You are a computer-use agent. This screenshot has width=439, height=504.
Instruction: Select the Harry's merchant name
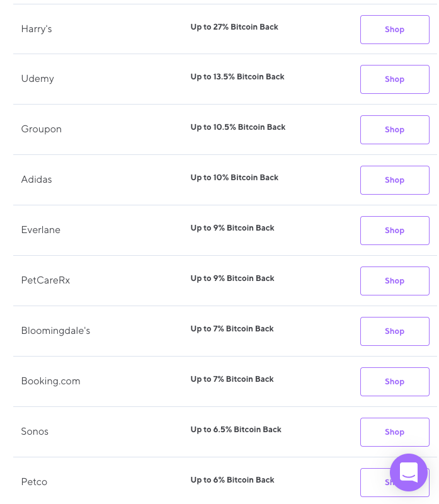click(36, 29)
